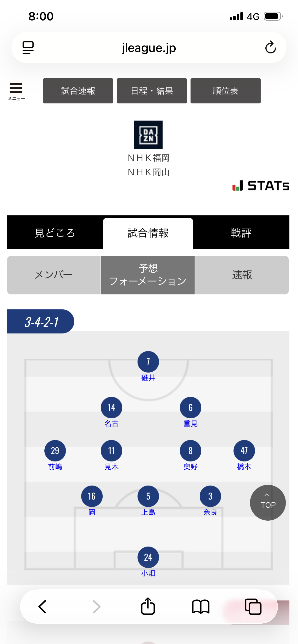Go back with the back arrow
The width and height of the screenshot is (298, 644).
pyautogui.click(x=42, y=606)
